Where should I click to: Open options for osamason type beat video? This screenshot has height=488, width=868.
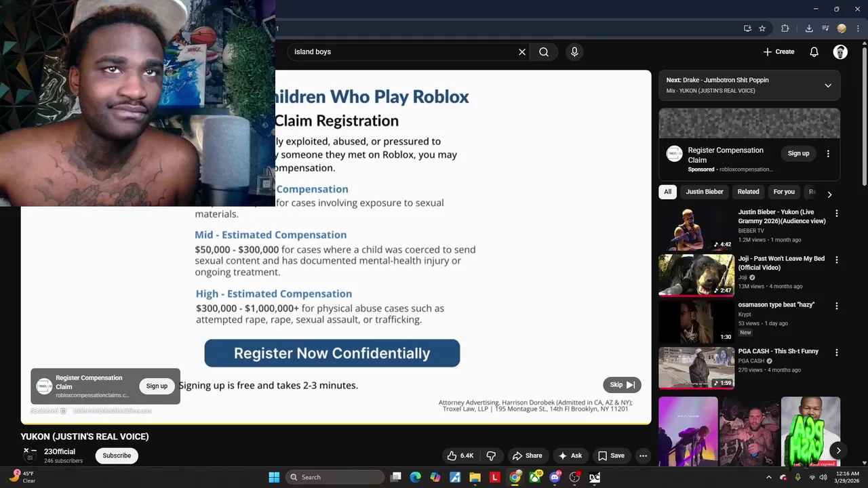click(836, 306)
